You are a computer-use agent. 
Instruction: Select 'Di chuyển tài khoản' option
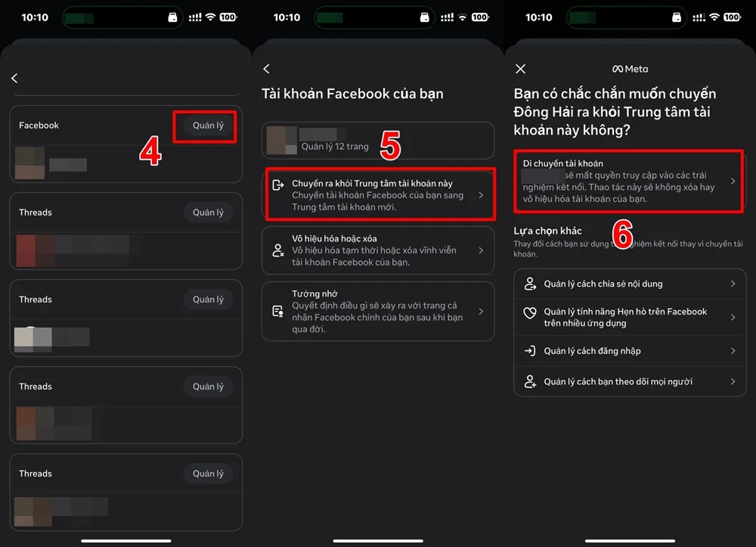(628, 181)
